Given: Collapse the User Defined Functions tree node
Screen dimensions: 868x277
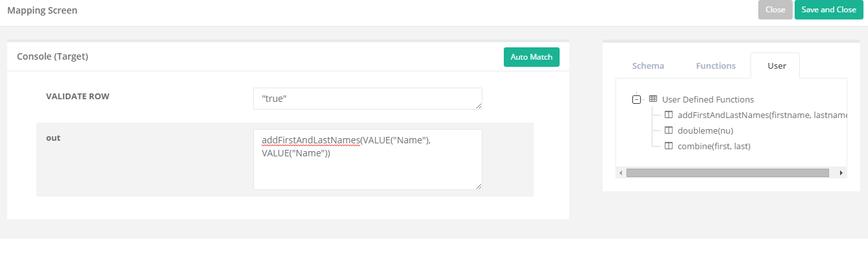Looking at the screenshot, I should point(636,99).
